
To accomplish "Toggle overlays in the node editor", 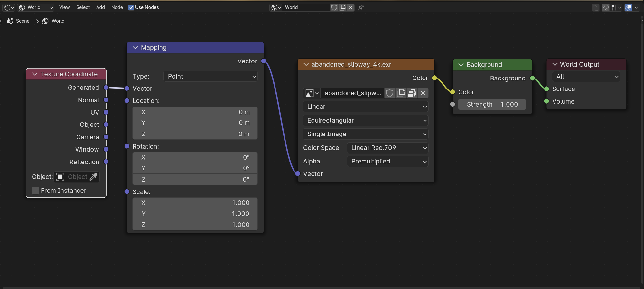I will point(628,7).
